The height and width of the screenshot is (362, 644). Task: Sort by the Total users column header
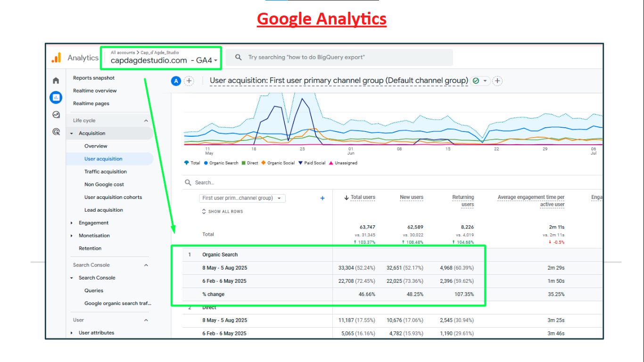pyautogui.click(x=362, y=197)
